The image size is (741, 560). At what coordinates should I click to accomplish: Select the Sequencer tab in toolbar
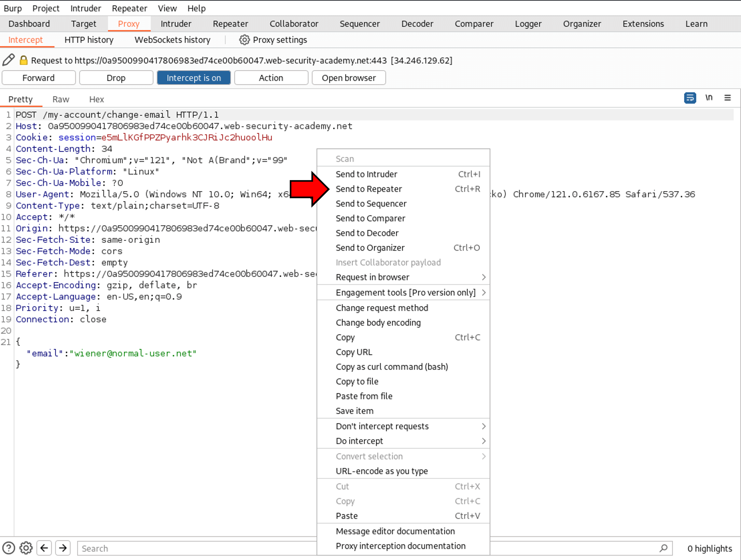(359, 23)
